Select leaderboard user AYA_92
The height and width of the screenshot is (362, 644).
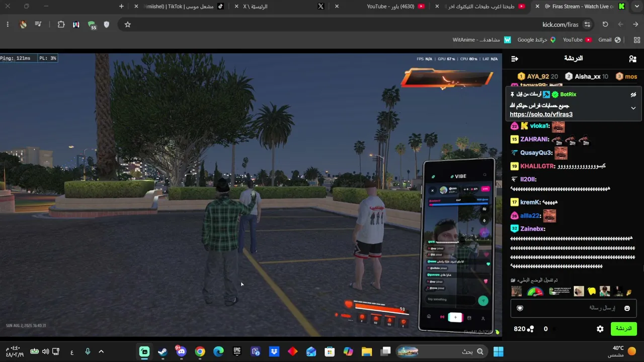pyautogui.click(x=537, y=76)
